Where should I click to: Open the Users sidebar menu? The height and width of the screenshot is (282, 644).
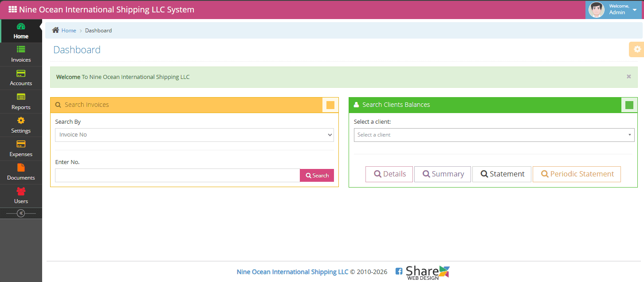point(21,196)
